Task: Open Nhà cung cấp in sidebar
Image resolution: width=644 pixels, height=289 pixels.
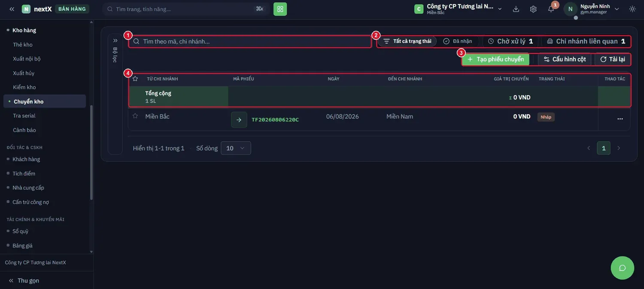Action: click(x=28, y=188)
